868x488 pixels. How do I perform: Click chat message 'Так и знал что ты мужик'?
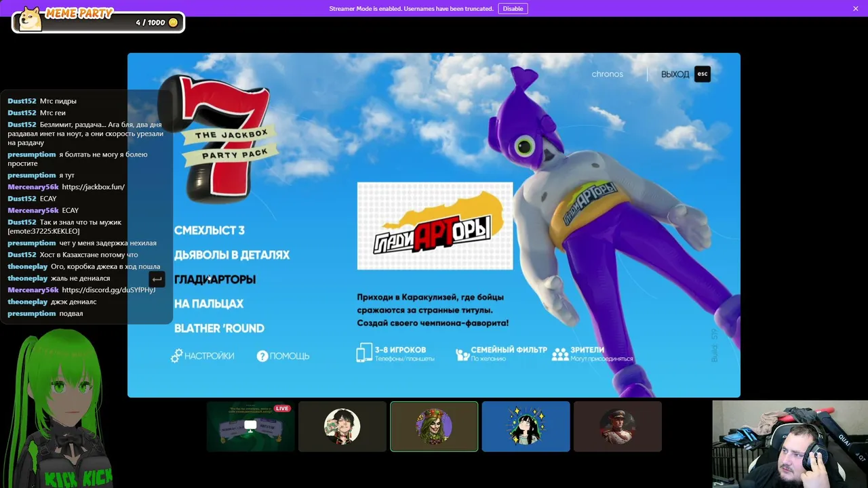pyautogui.click(x=81, y=222)
